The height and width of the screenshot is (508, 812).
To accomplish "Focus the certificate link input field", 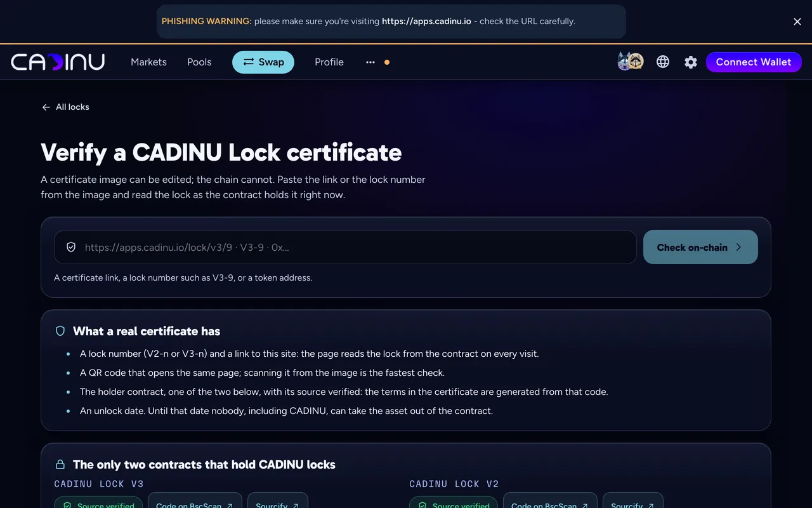I will point(345,247).
